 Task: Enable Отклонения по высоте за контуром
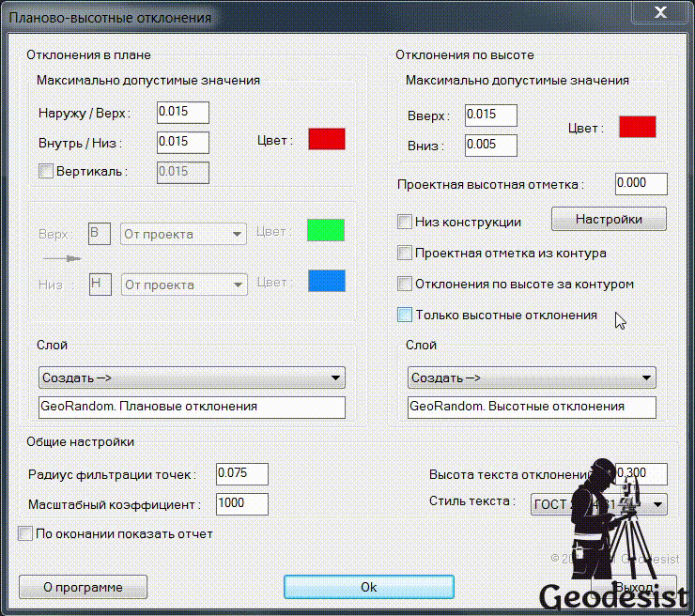click(405, 284)
